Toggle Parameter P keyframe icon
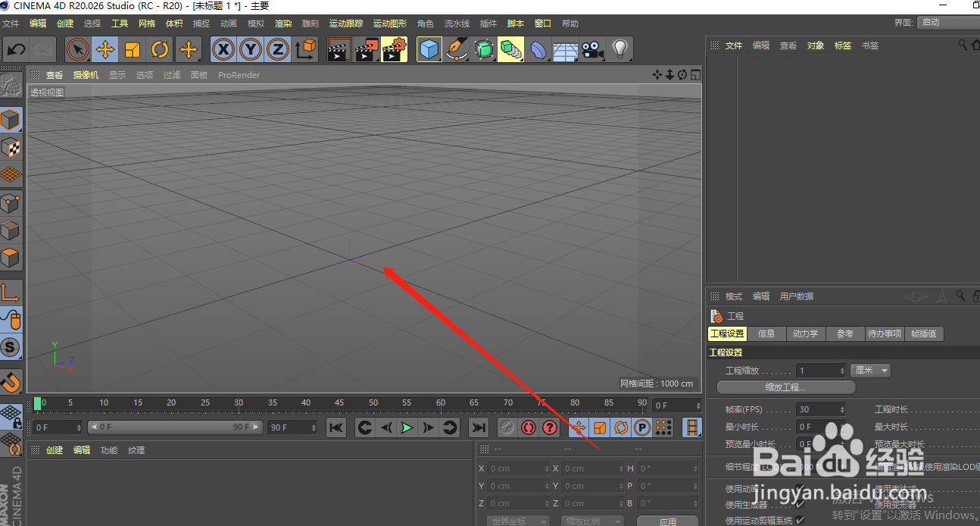The image size is (980, 526). [x=642, y=427]
